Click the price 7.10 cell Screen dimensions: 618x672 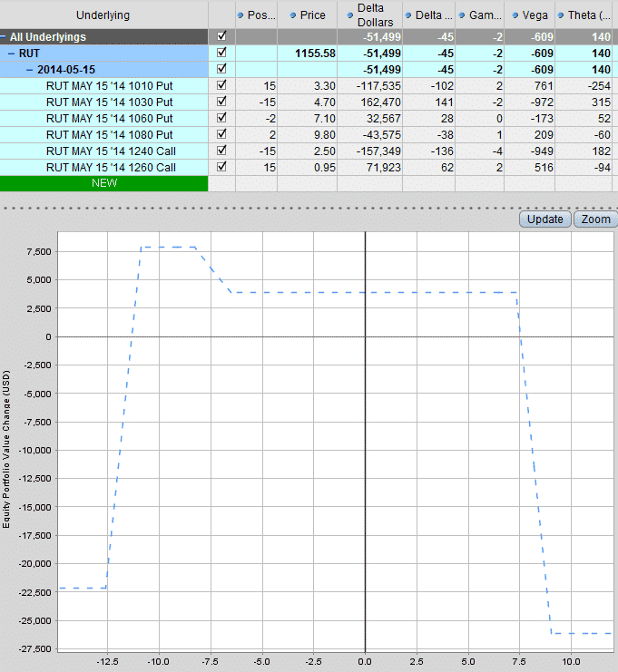click(308, 118)
